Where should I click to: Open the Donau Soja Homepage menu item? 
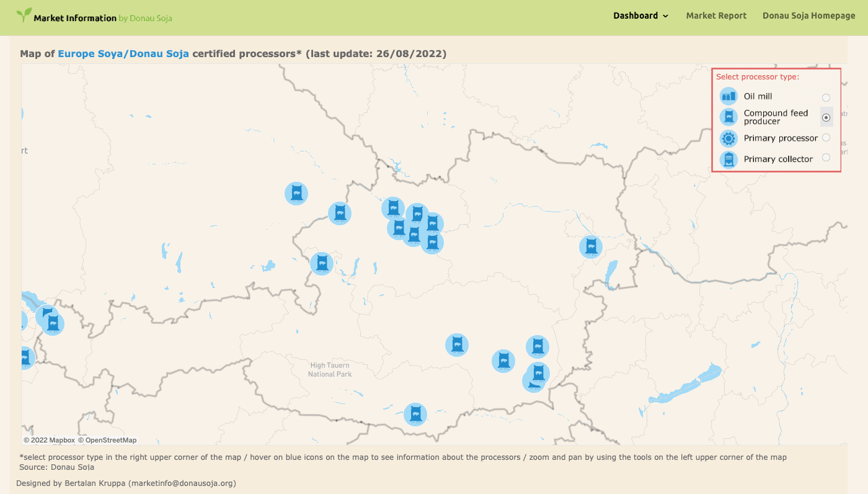click(808, 16)
